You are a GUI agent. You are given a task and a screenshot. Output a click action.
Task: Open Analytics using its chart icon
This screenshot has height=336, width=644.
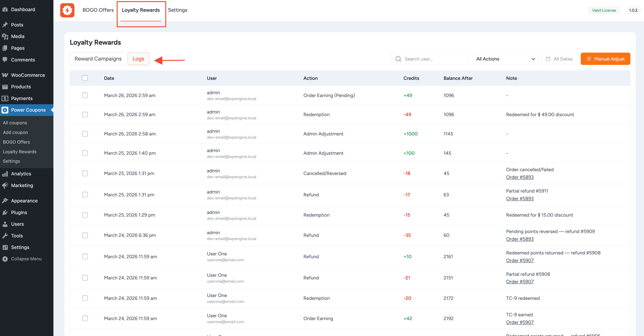pyautogui.click(x=5, y=174)
